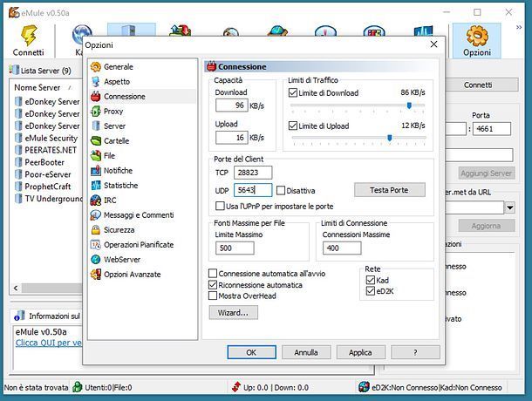
Task: Open the WebServer settings category
Action: tap(122, 259)
